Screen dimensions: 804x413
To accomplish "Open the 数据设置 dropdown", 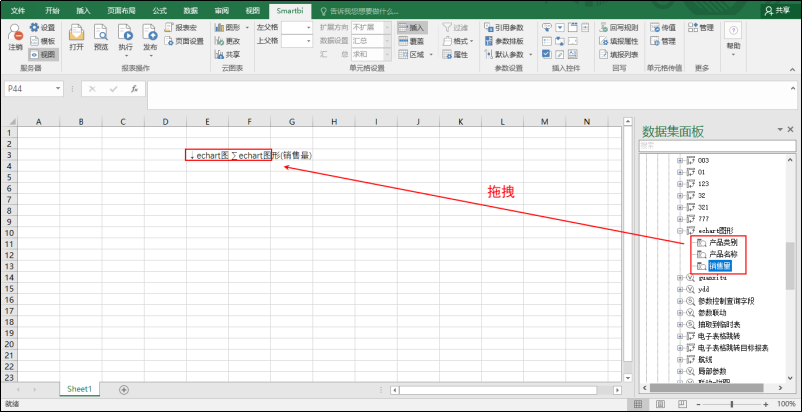I will 387,41.
